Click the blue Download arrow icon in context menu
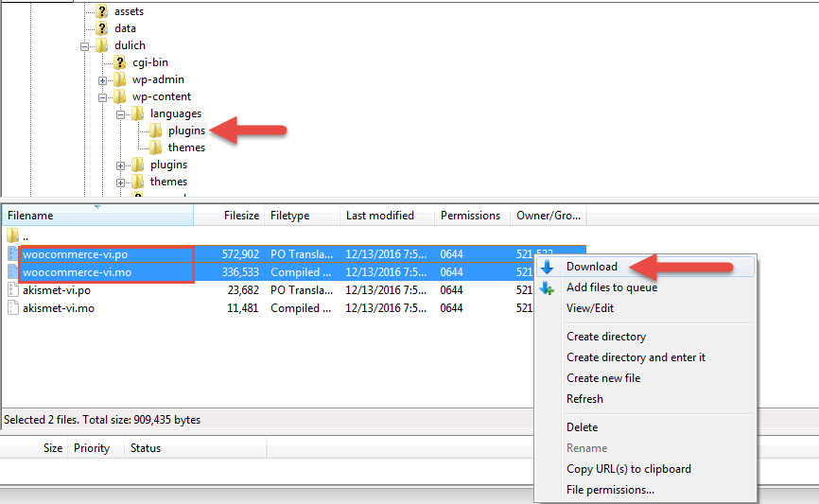 pos(548,267)
